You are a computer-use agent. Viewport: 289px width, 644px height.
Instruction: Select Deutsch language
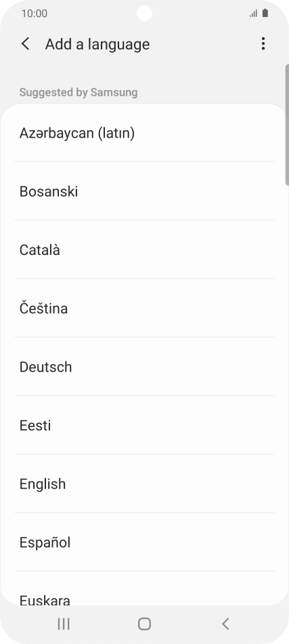coord(144,366)
